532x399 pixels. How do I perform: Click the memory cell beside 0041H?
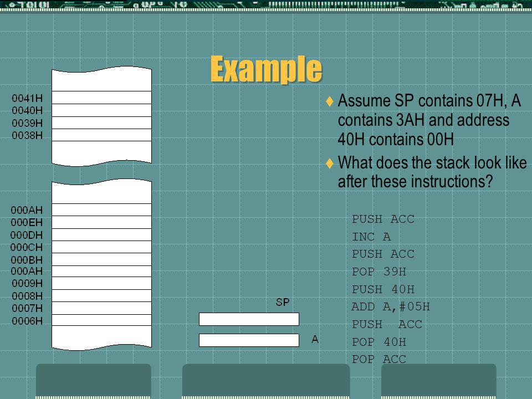(101, 98)
